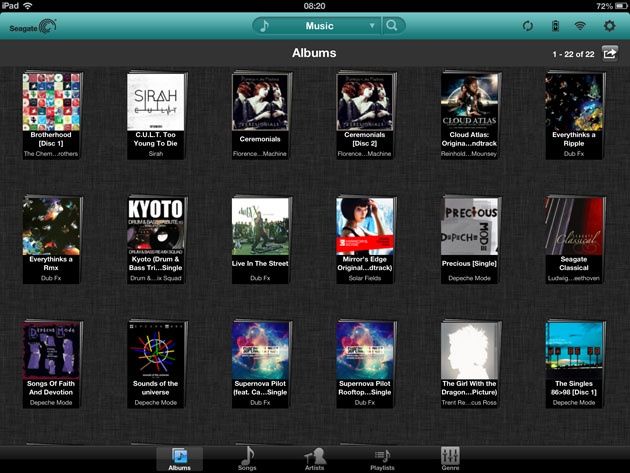Click artist 'Trent Re...cus Ross'
630x473 pixels.
[469, 403]
